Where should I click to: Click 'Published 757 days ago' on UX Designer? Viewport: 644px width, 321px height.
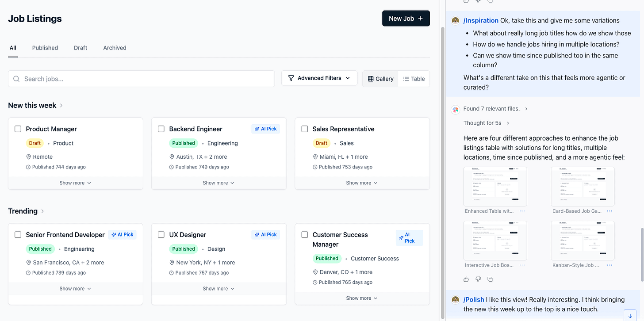pos(202,273)
